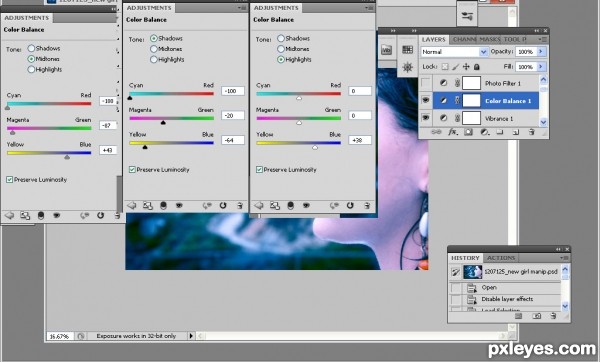The height and width of the screenshot is (362, 600).
Task: Open the collapsed Vib panel icon
Action: pos(386,50)
